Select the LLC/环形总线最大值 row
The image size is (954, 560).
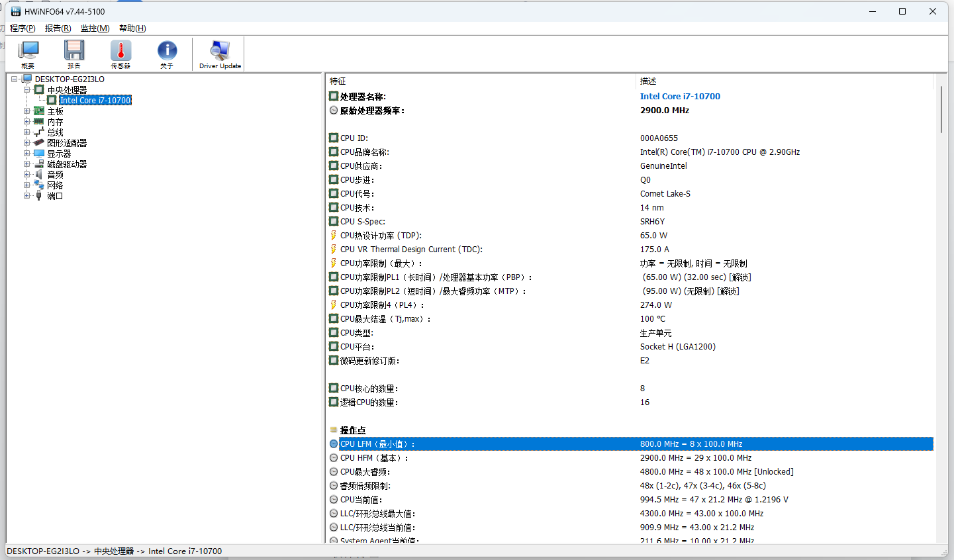pyautogui.click(x=631, y=514)
